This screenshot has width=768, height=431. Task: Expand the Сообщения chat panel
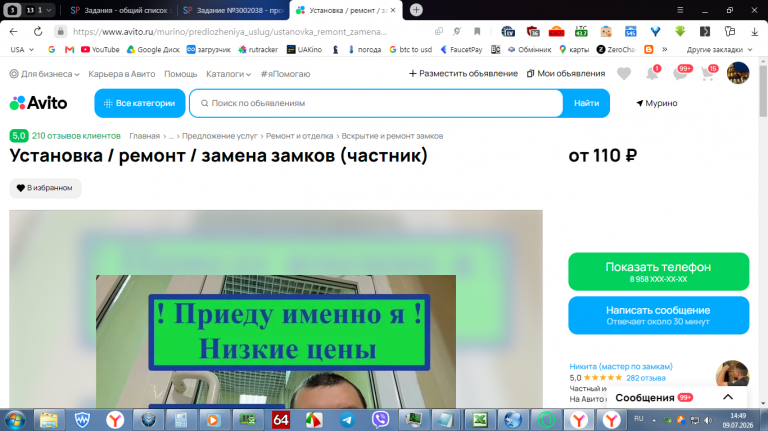[x=728, y=397]
